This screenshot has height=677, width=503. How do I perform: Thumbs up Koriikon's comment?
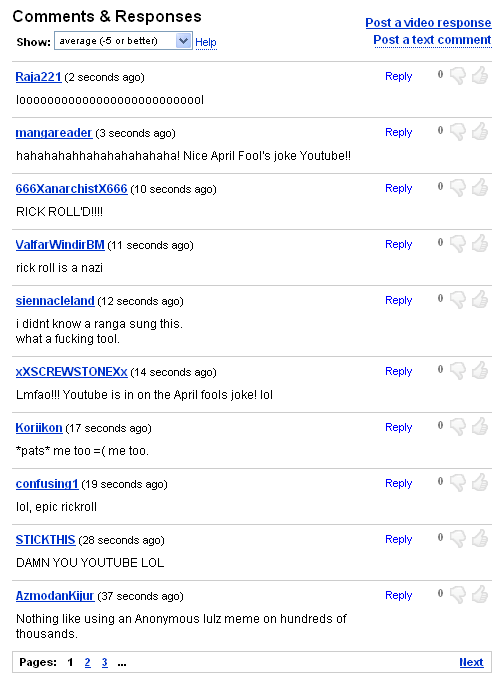[x=480, y=426]
